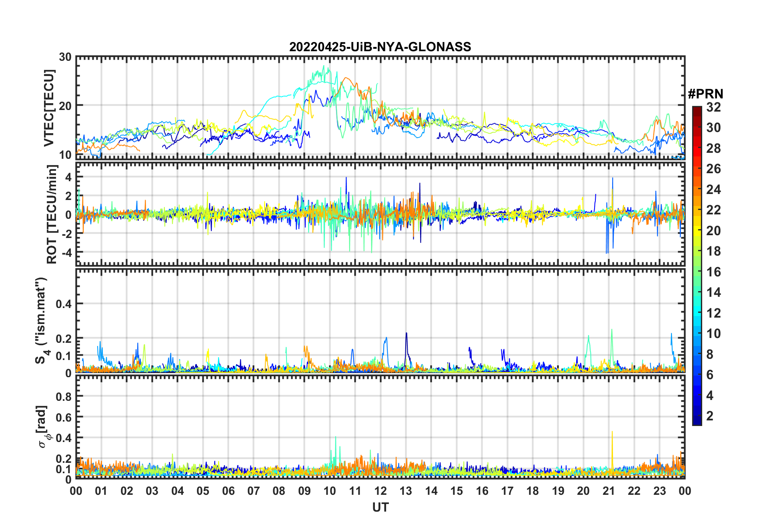
Task: Click the S4 ("ism.mat") axis label
Action: point(42,320)
